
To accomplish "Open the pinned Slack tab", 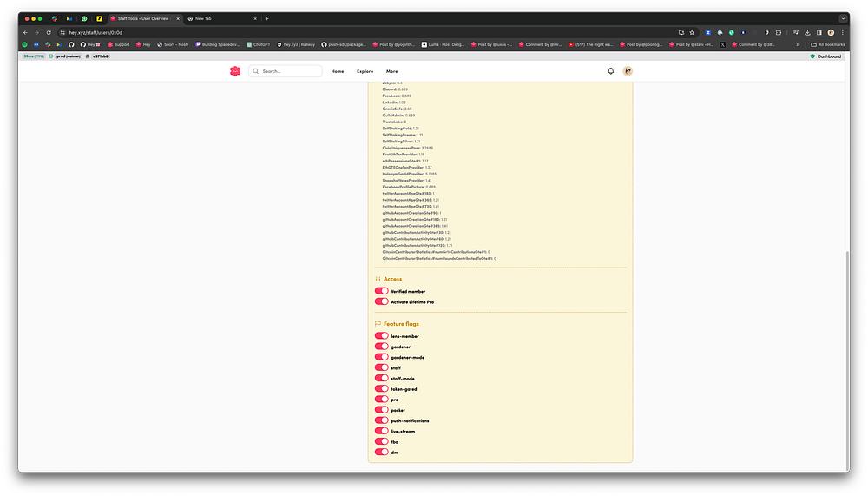I will [54, 18].
